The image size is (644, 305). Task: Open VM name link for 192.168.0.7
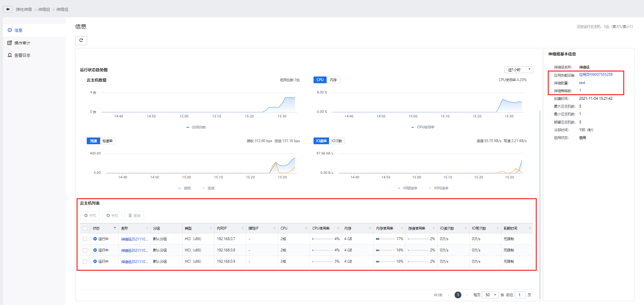point(134,239)
